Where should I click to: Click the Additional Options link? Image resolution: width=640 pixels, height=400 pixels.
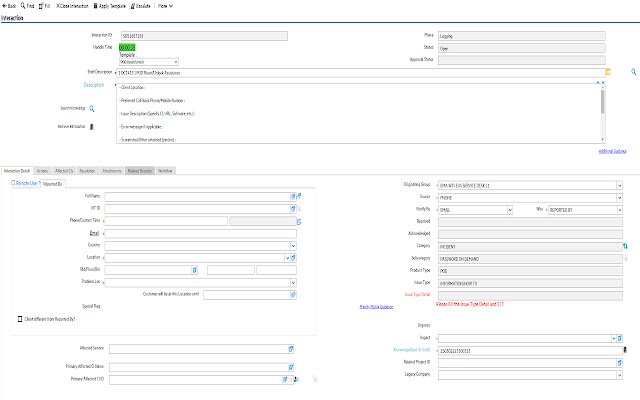pos(612,151)
